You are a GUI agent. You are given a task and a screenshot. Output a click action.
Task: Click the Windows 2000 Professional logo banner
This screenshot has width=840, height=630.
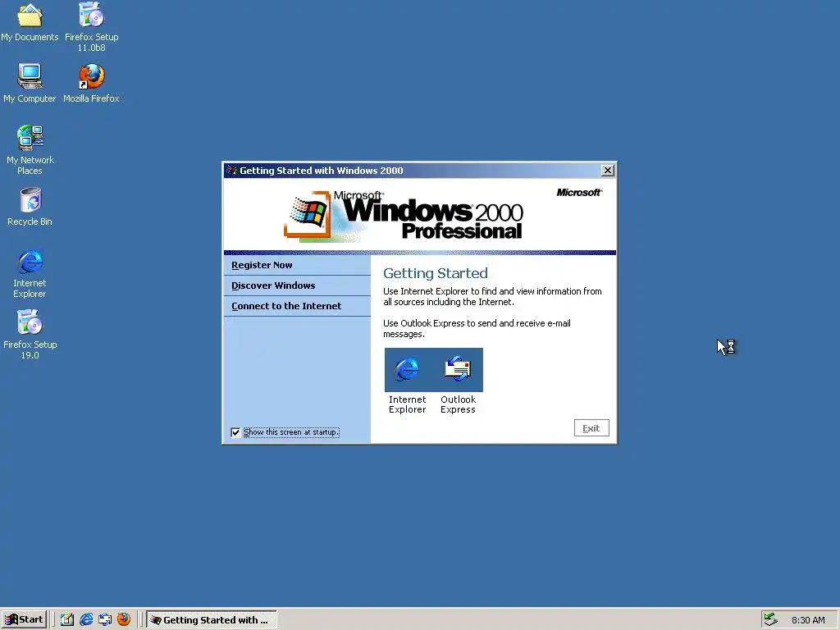(404, 215)
